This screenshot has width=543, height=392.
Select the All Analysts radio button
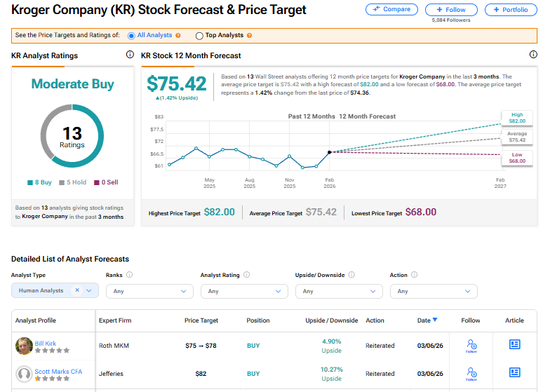pyautogui.click(x=131, y=36)
